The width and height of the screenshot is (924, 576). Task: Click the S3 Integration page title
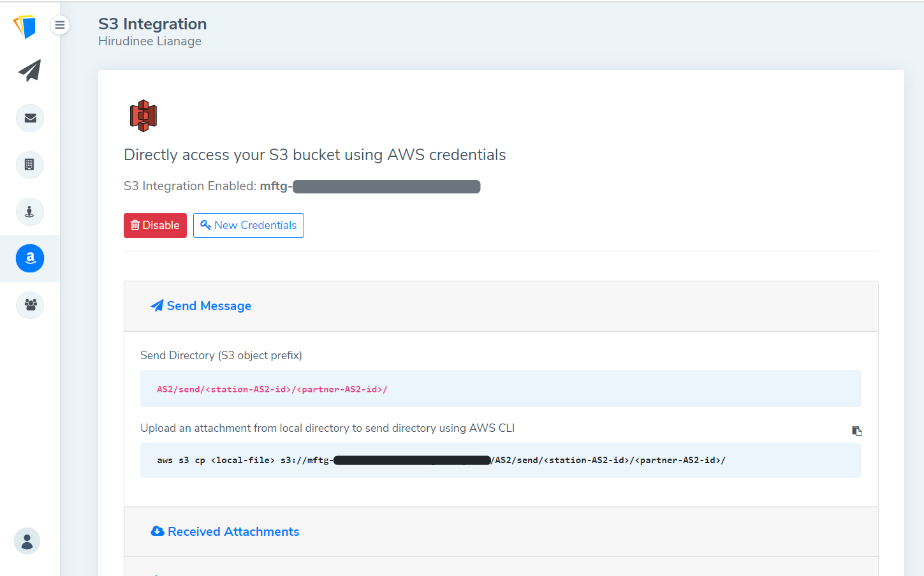tap(152, 24)
